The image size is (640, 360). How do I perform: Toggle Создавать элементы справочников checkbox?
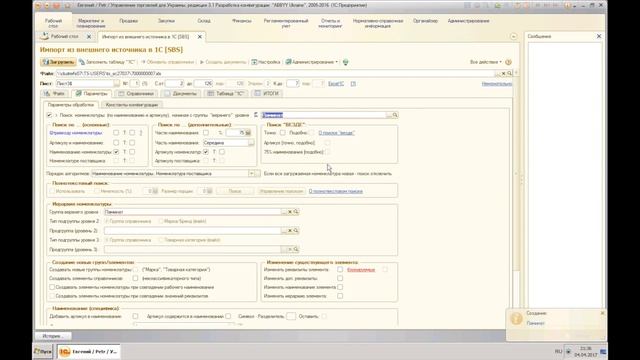tap(135, 278)
